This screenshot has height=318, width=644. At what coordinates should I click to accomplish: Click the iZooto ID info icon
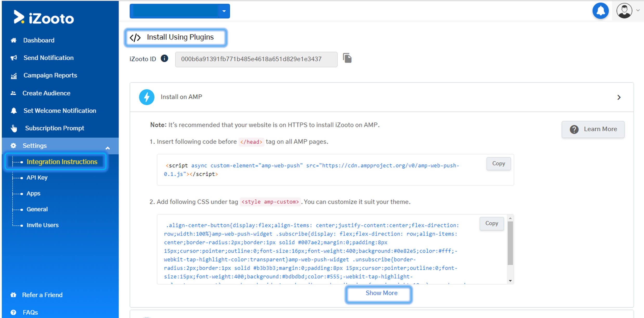pyautogui.click(x=164, y=58)
